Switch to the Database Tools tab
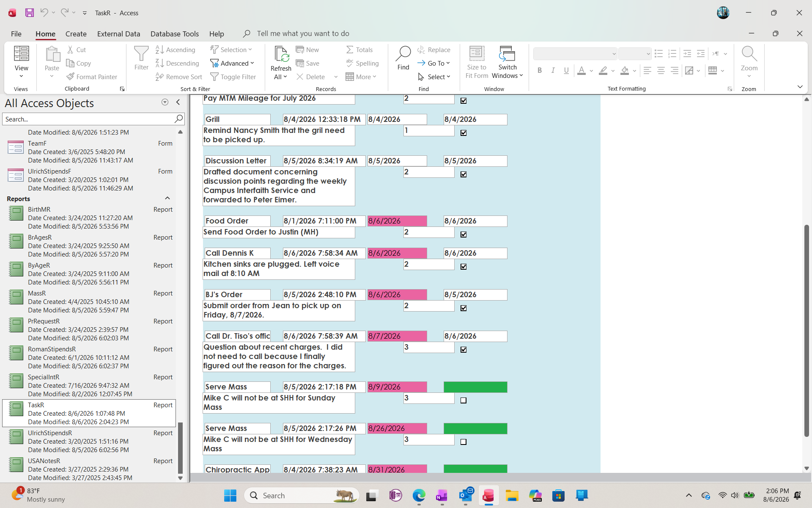Image resolution: width=812 pixels, height=508 pixels. [x=174, y=33]
